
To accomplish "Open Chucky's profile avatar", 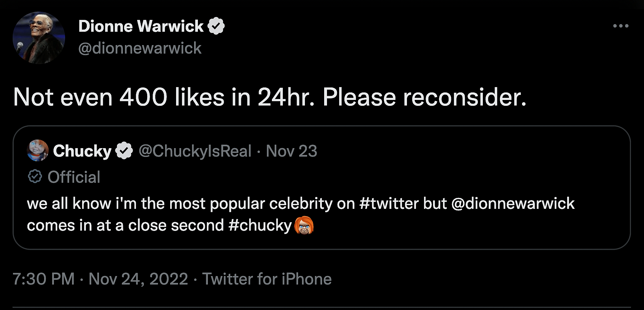I will (37, 151).
